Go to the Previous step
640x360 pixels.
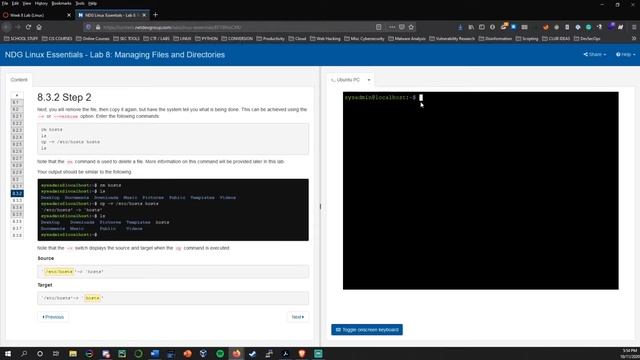pyautogui.click(x=53, y=317)
